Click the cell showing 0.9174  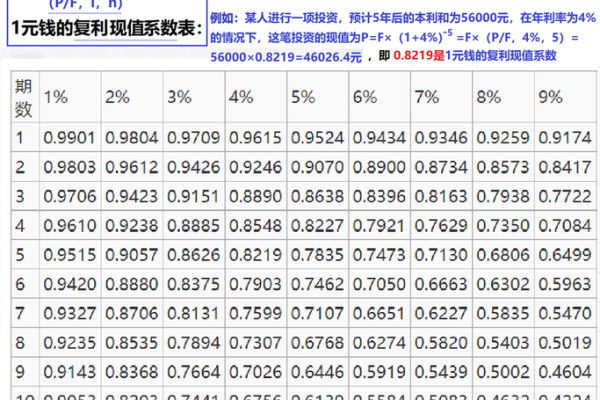coord(565,138)
